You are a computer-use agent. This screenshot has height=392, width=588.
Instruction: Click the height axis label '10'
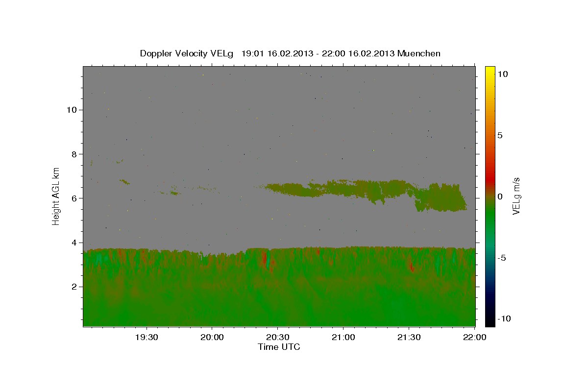tap(71, 109)
